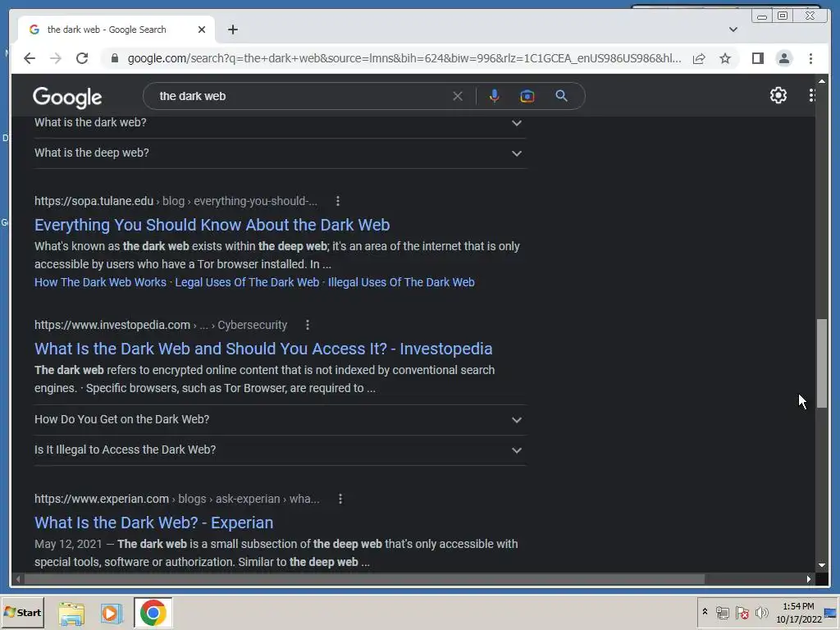840x630 pixels.
Task: Click the scroll down arrow of the page
Action: pos(822,565)
